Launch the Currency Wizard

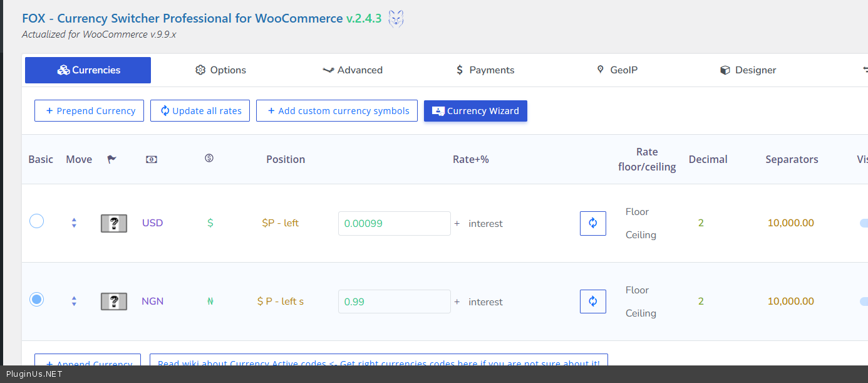(x=475, y=111)
